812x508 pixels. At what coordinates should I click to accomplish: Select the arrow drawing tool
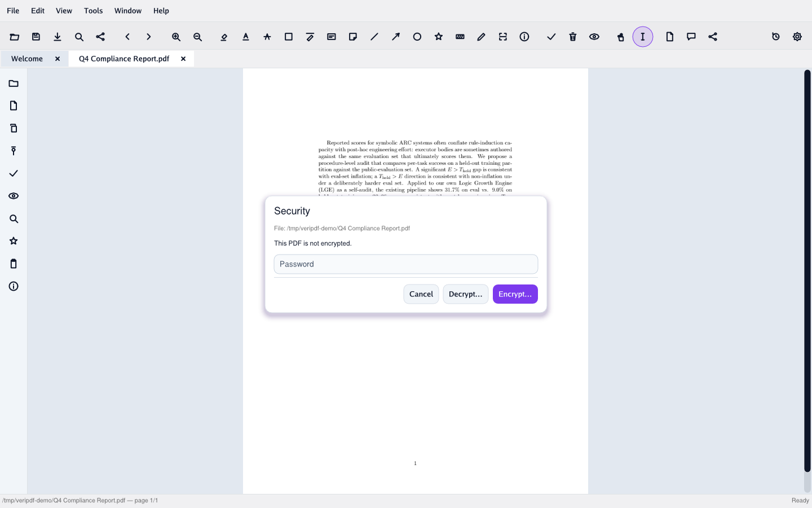click(x=396, y=37)
